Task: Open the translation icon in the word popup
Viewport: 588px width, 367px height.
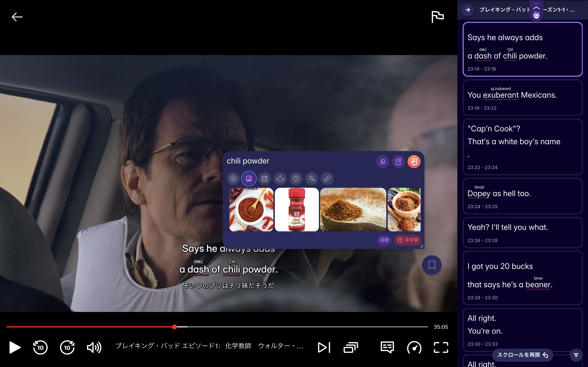Action: click(312, 179)
